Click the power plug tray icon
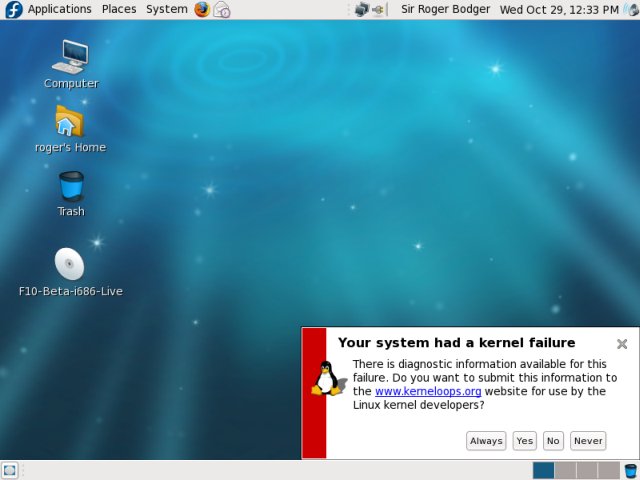 tap(378, 9)
